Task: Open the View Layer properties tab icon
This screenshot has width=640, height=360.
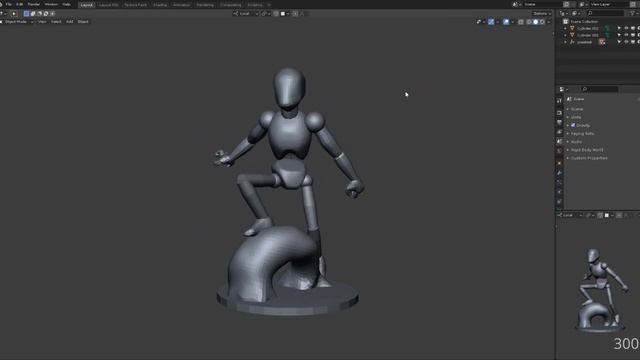Action: coord(559,132)
